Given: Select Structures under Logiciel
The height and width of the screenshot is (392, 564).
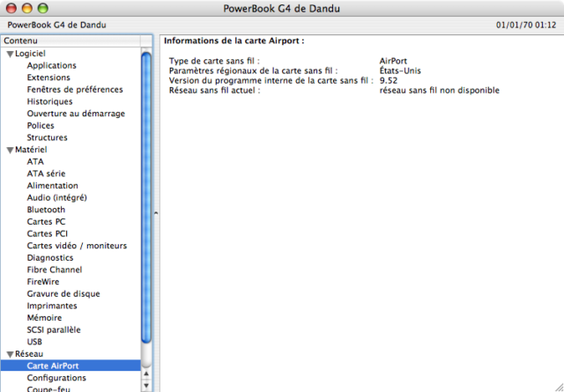Looking at the screenshot, I should (x=47, y=137).
